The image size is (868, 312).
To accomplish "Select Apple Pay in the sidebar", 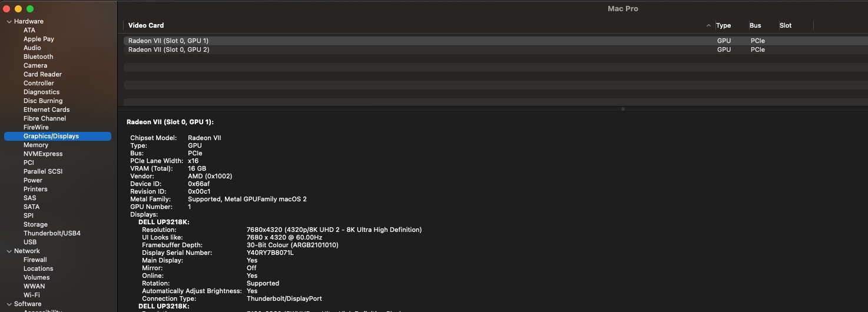I will tap(39, 39).
